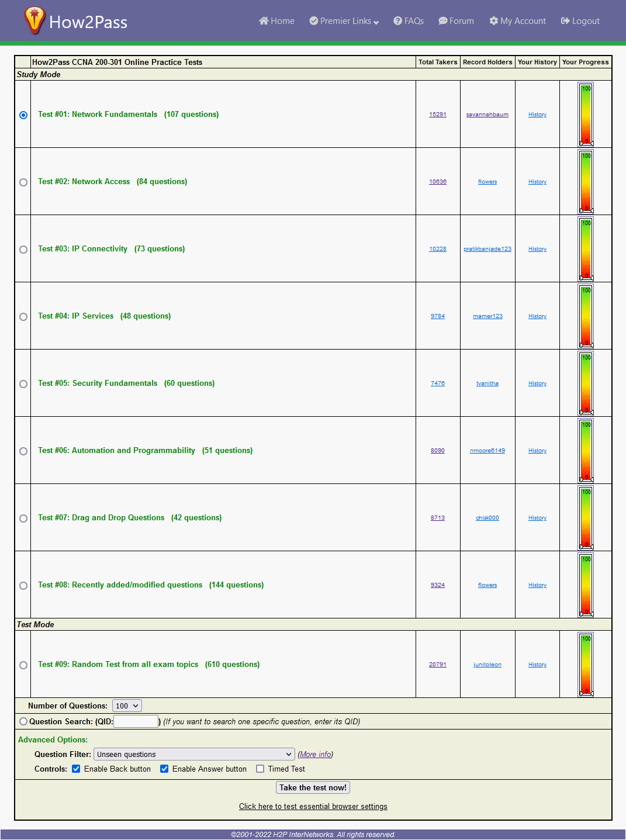Open record holder mamer123 link
This screenshot has width=626, height=840.
487,316
